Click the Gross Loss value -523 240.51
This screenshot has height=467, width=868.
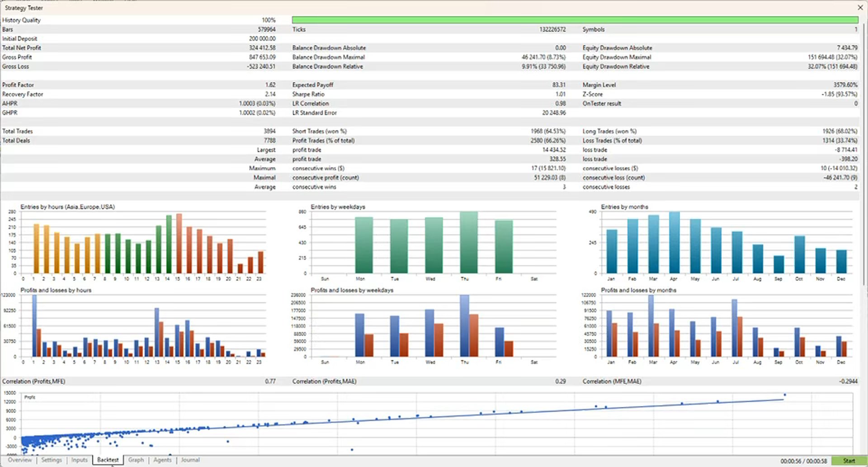click(x=261, y=67)
